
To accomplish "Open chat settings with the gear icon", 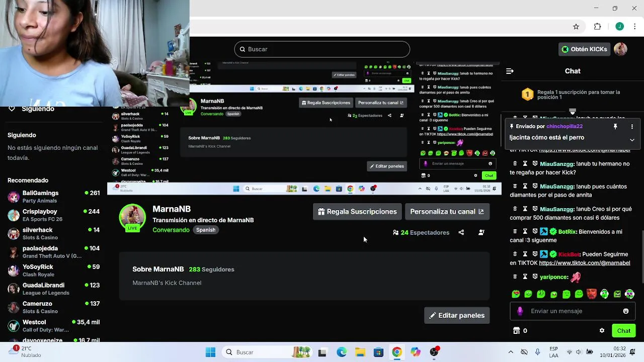I will pos(602,331).
